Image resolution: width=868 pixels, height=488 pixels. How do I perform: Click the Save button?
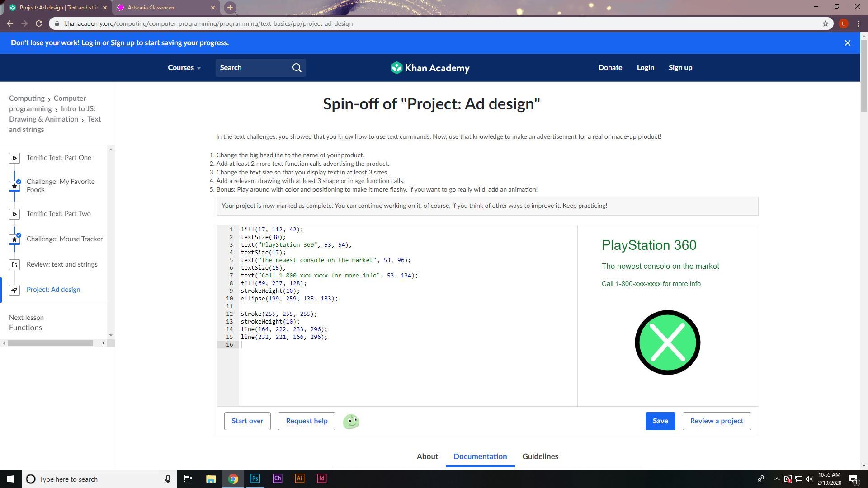tap(660, 421)
